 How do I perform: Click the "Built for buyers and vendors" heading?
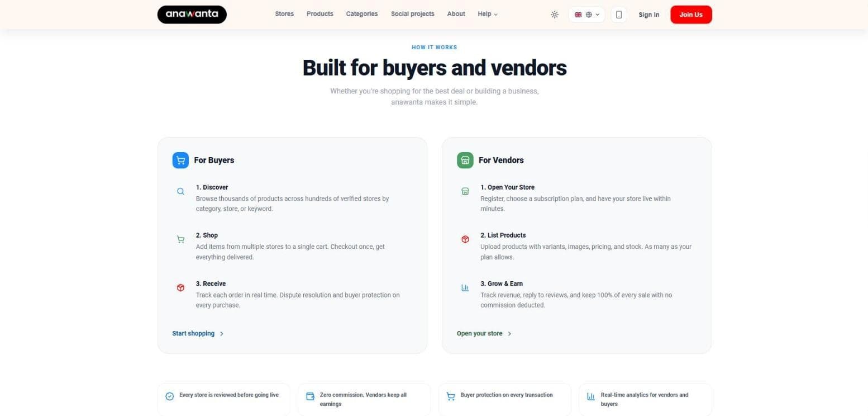[x=435, y=68]
